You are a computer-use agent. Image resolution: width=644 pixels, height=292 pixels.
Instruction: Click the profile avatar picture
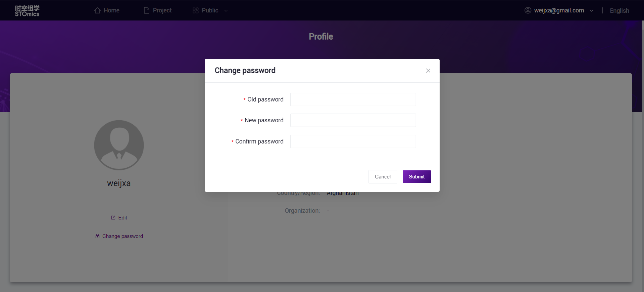coord(119,145)
